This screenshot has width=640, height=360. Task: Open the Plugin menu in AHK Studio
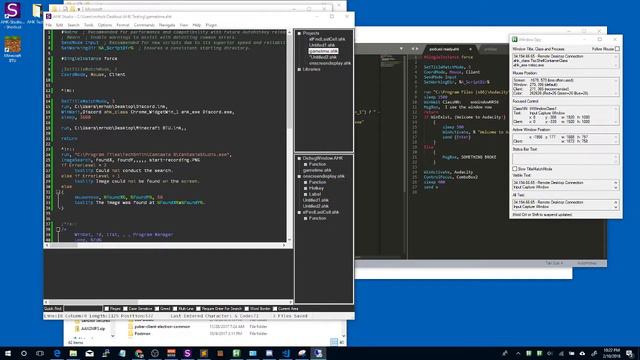[x=211, y=25]
